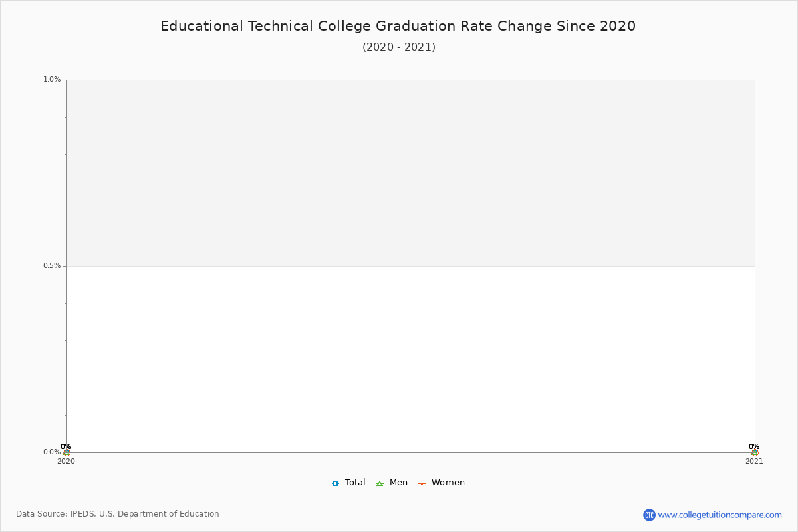Viewport: 798px width, 532px height.
Task: Click the green triangle Men legend marker
Action: tap(380, 483)
